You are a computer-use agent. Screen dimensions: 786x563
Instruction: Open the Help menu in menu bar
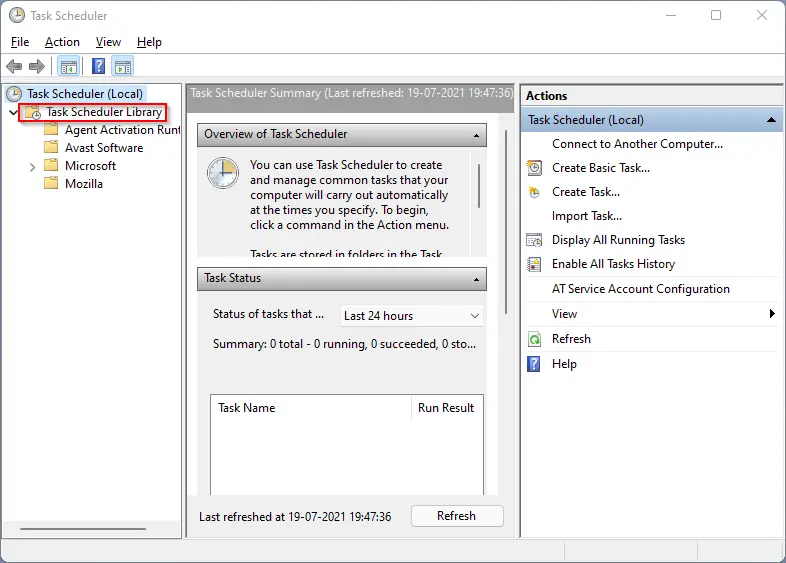pyautogui.click(x=149, y=42)
